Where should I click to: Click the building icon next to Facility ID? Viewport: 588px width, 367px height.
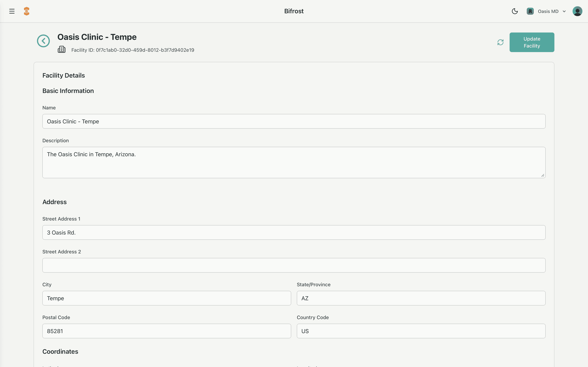click(x=61, y=49)
